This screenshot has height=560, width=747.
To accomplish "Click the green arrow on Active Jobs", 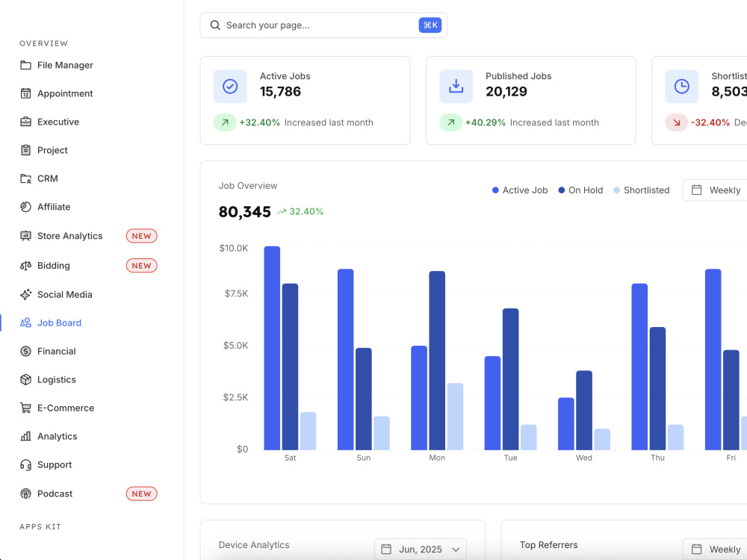I will click(x=225, y=122).
